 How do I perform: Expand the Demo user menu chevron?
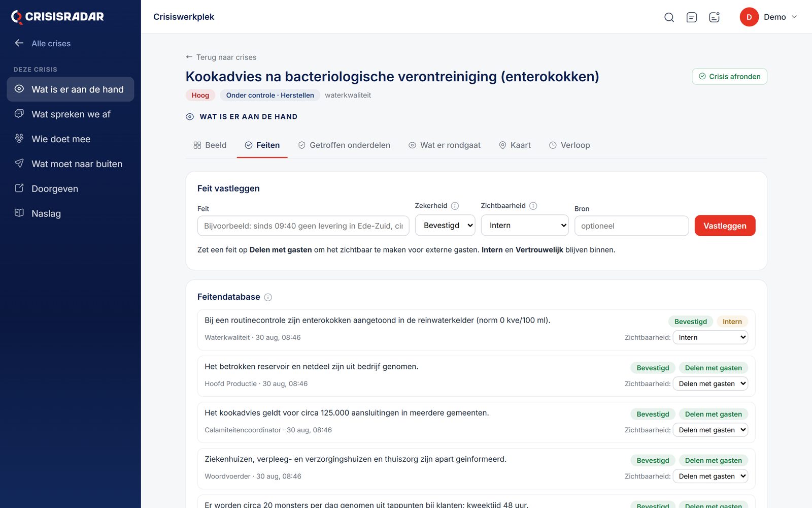(x=794, y=17)
